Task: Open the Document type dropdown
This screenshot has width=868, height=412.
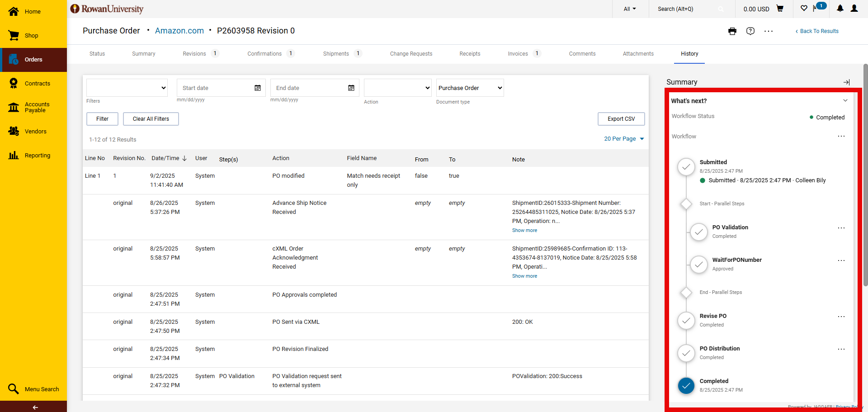Action: pyautogui.click(x=470, y=88)
